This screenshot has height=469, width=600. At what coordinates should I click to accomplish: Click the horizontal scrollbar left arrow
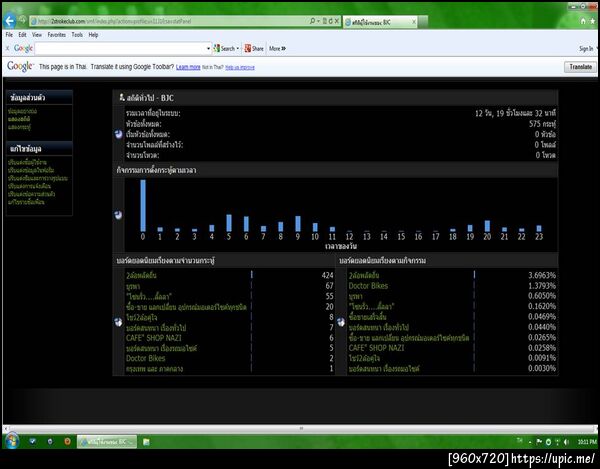point(6,428)
